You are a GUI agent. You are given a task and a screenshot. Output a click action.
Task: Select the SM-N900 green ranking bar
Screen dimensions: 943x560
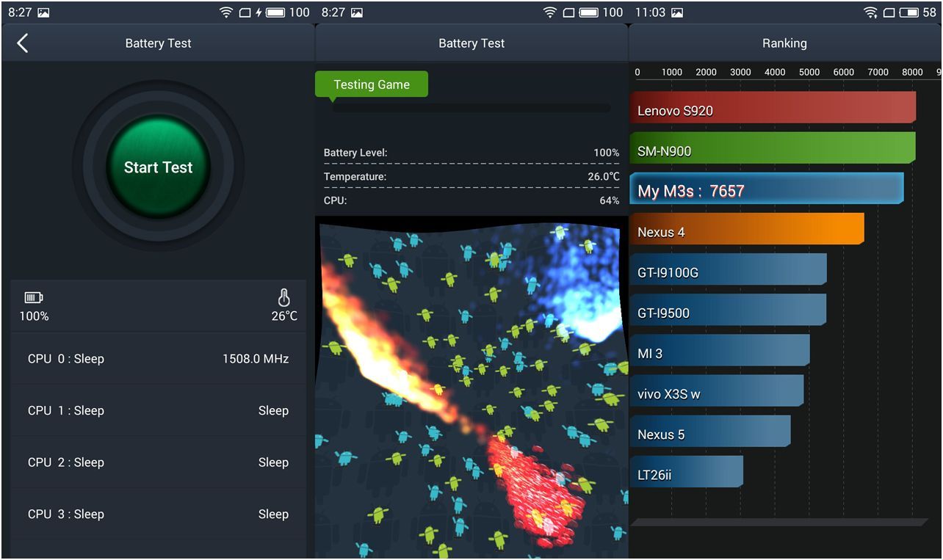click(772, 148)
